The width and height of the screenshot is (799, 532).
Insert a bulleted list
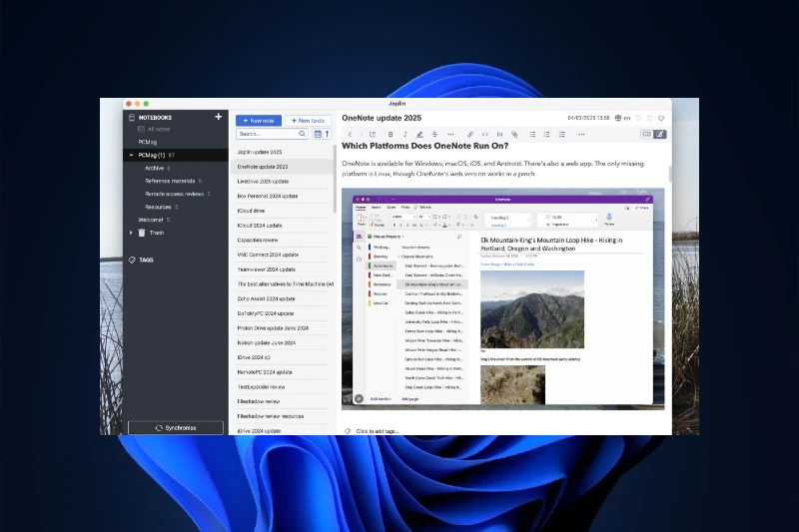pos(532,135)
